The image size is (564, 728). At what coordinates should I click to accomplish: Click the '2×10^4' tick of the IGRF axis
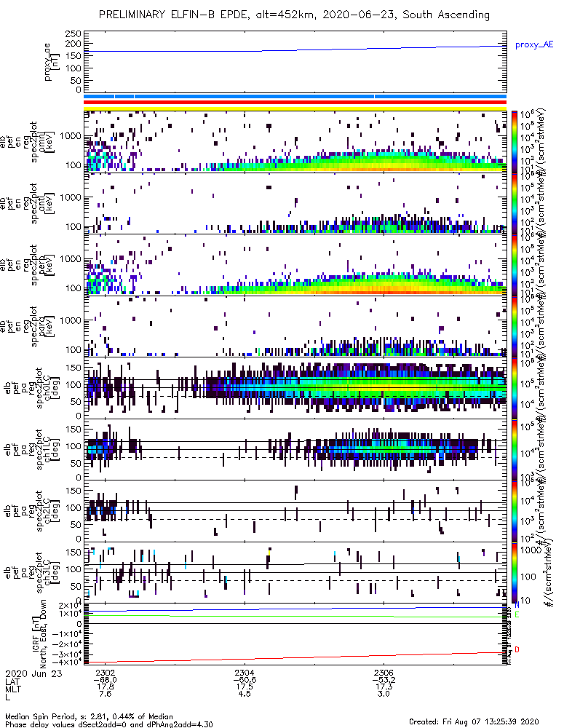[x=70, y=606]
